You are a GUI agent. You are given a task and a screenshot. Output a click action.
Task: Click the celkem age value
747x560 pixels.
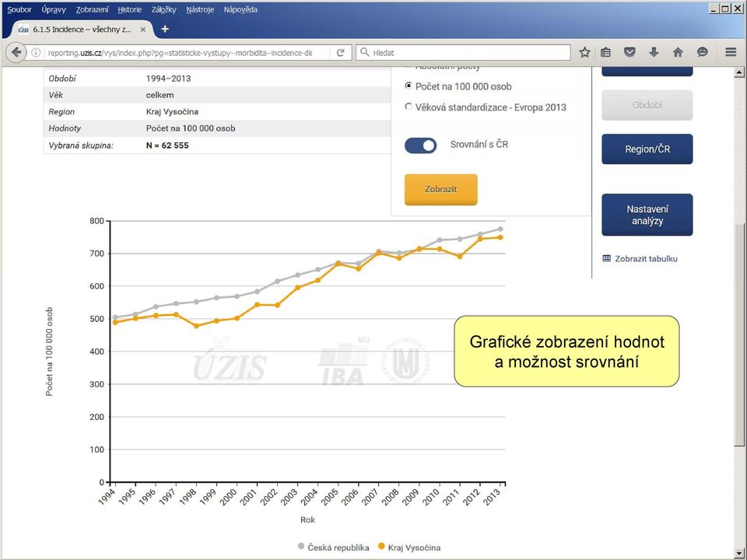(160, 95)
